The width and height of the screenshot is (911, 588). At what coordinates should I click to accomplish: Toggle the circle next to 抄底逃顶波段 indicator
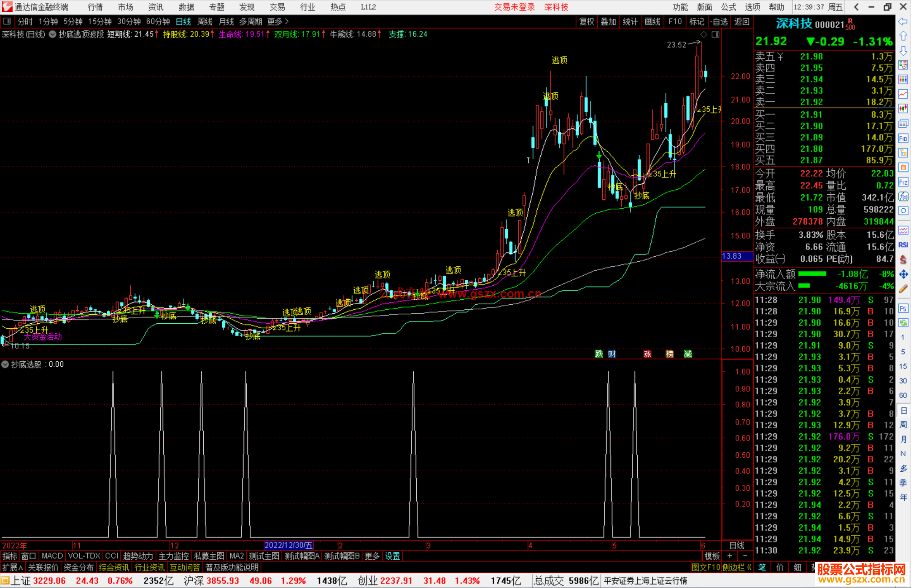pyautogui.click(x=52, y=35)
